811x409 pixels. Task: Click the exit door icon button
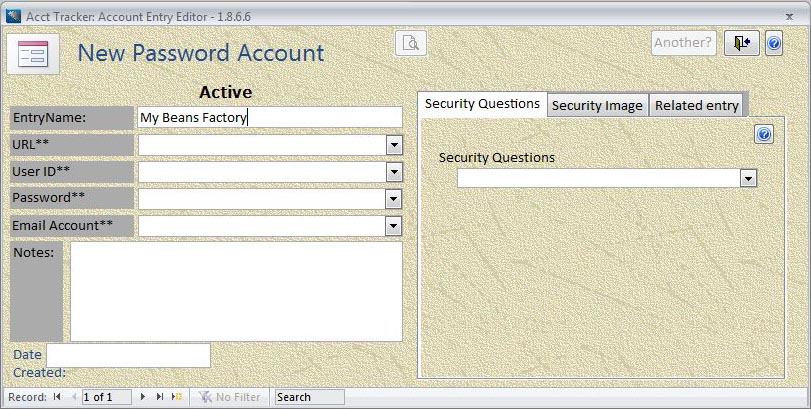pyautogui.click(x=742, y=42)
